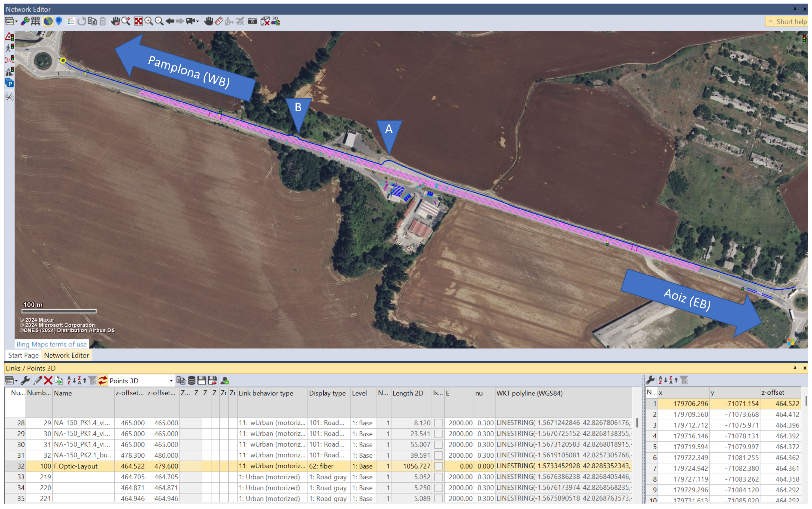This screenshot has height=509, width=812.
Task: Open Bing Maps terms of use link
Action: (x=52, y=344)
